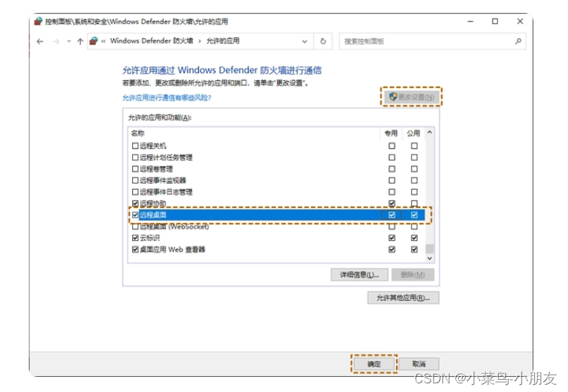Open 允许应用进行通信有哪些风险 link

click(167, 97)
